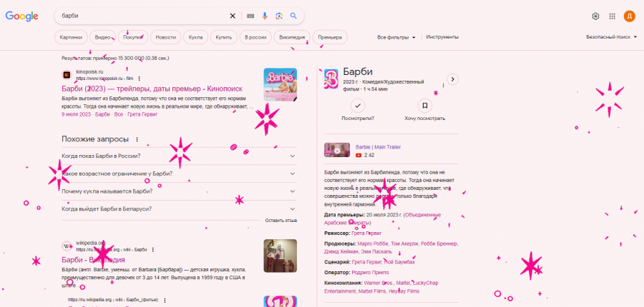644x307 pixels.
Task: Play the Barbie Main Trailer video thumbnail
Action: point(337,150)
